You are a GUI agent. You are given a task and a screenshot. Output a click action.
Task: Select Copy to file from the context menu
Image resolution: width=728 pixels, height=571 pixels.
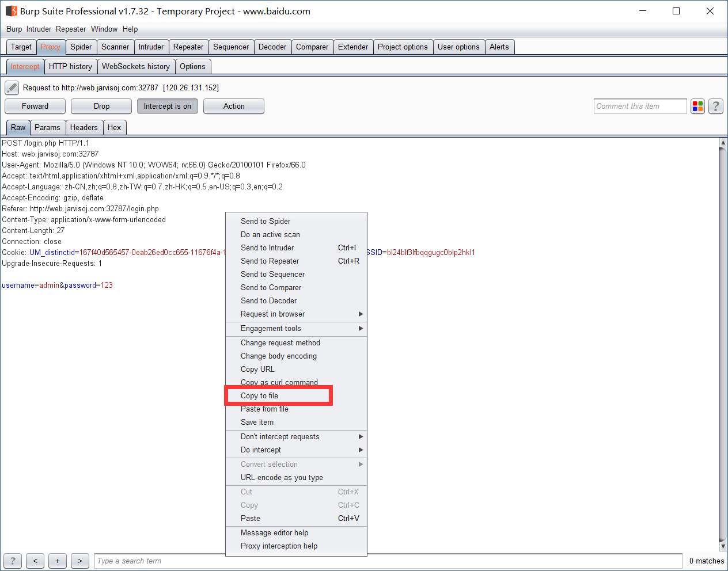point(258,395)
